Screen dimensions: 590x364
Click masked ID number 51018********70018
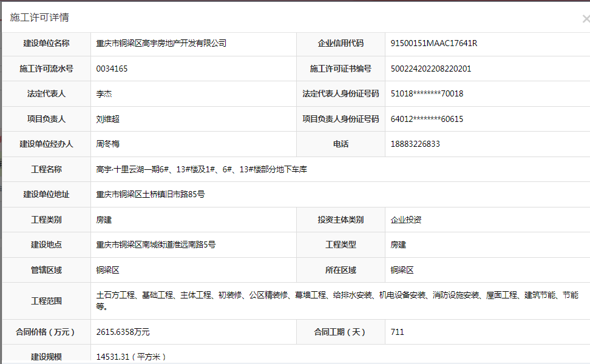pyautogui.click(x=427, y=94)
